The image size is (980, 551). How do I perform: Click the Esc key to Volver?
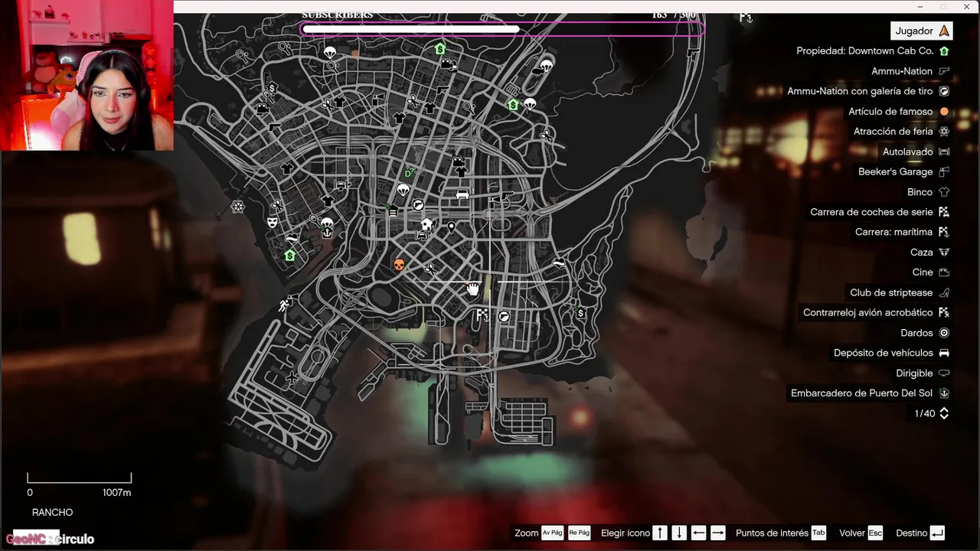[x=875, y=533]
